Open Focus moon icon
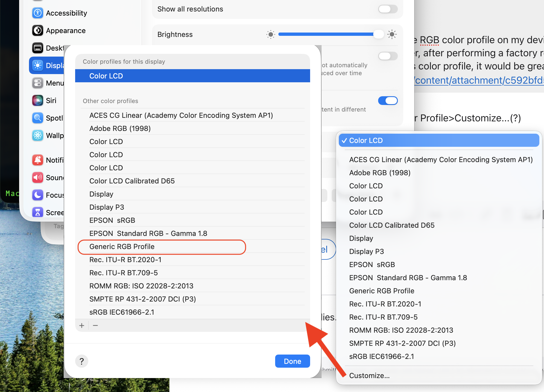 [38, 195]
